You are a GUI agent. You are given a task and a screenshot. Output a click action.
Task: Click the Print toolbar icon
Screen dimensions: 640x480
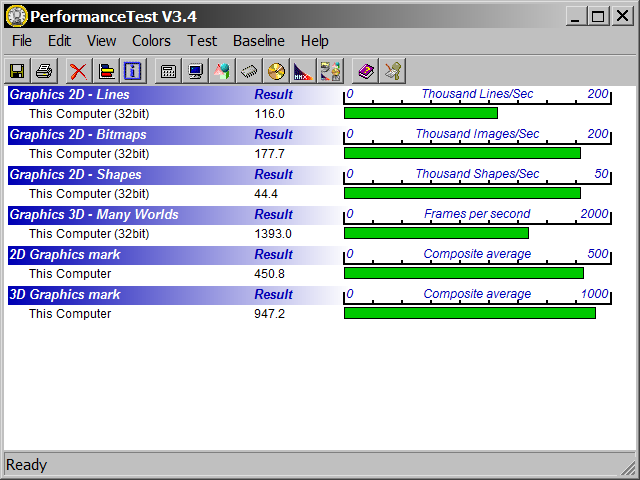[x=43, y=71]
